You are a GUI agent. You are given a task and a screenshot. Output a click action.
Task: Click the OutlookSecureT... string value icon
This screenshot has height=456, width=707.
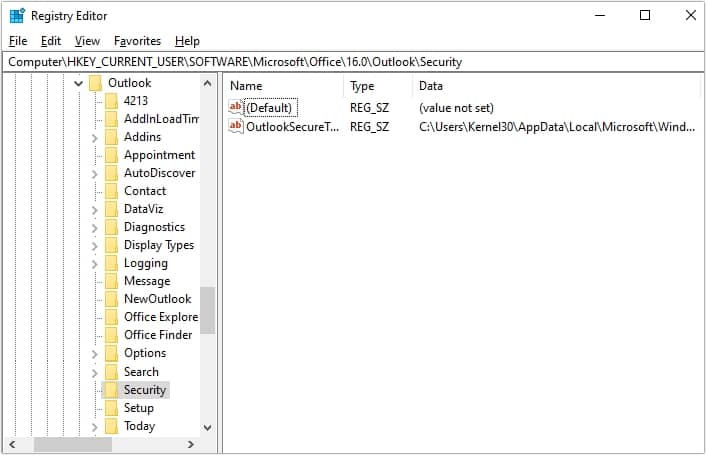click(x=236, y=126)
